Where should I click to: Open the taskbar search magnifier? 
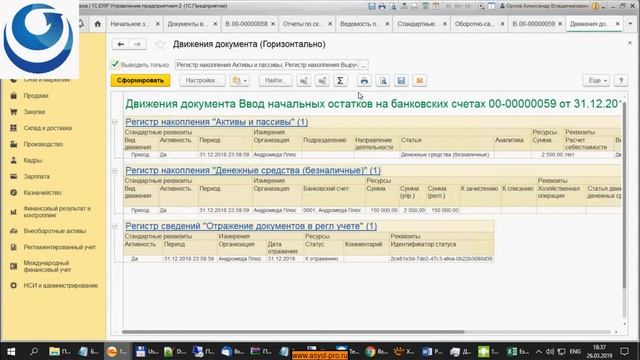(x=34, y=351)
